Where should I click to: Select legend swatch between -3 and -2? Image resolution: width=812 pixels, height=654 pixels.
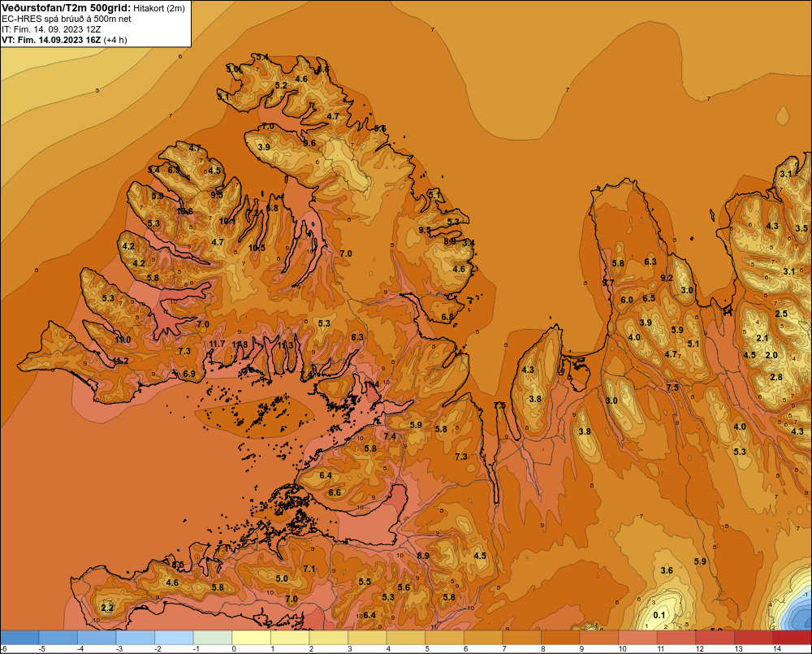click(135, 637)
